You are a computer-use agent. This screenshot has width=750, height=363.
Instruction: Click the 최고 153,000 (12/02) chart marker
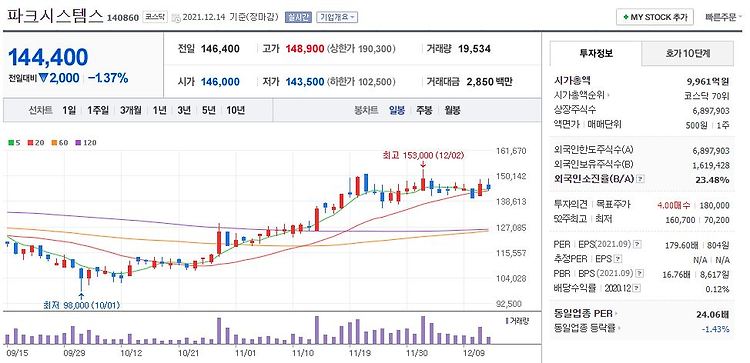[x=423, y=155]
